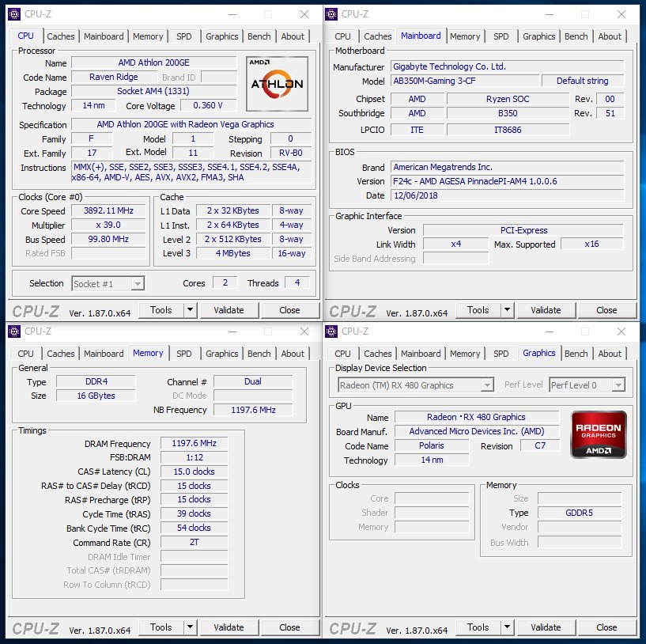Click the CPU-Z app icon in the Mainboard window title bar
The width and height of the screenshot is (646, 644).
tap(331, 14)
